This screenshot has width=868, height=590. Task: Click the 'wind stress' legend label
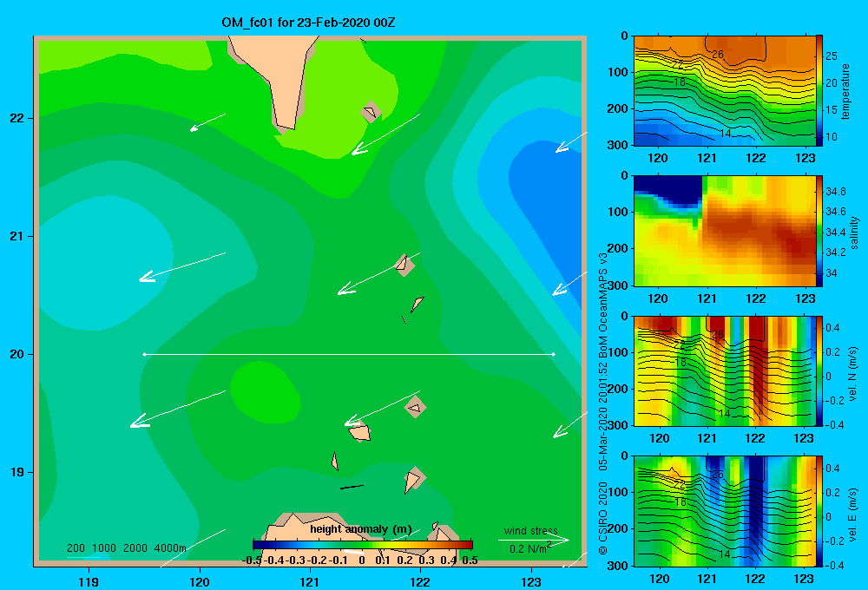[x=531, y=531]
